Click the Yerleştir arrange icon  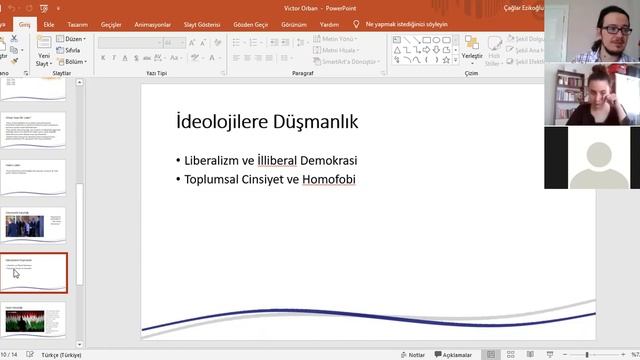pyautogui.click(x=472, y=43)
